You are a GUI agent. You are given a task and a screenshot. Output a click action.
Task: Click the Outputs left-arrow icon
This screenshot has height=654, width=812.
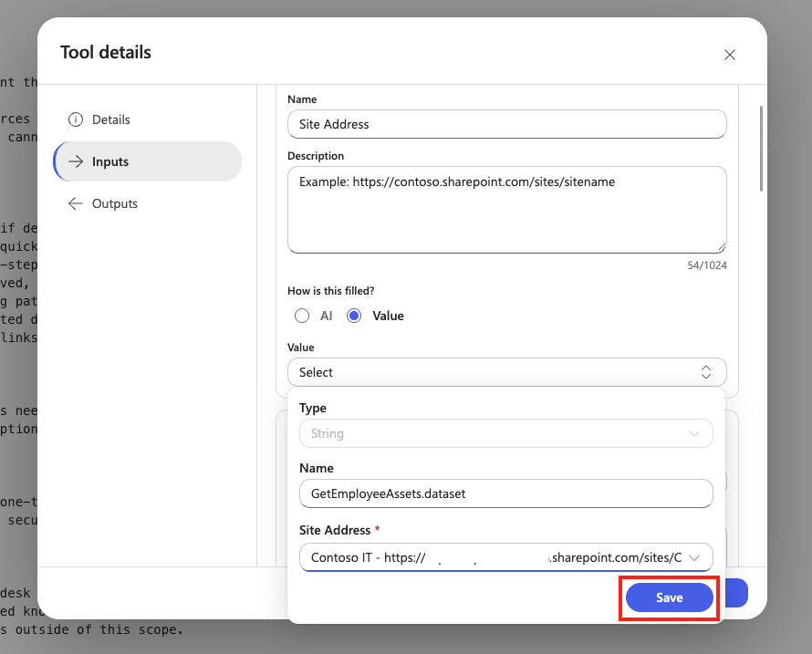(76, 203)
